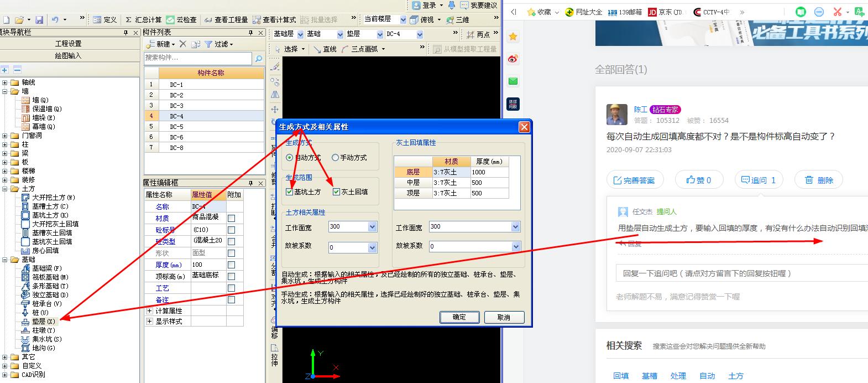Image resolution: width=868 pixels, height=383 pixels.
Task: Open 灰土回填 工作面宽 300 dropdown
Action: (515, 227)
